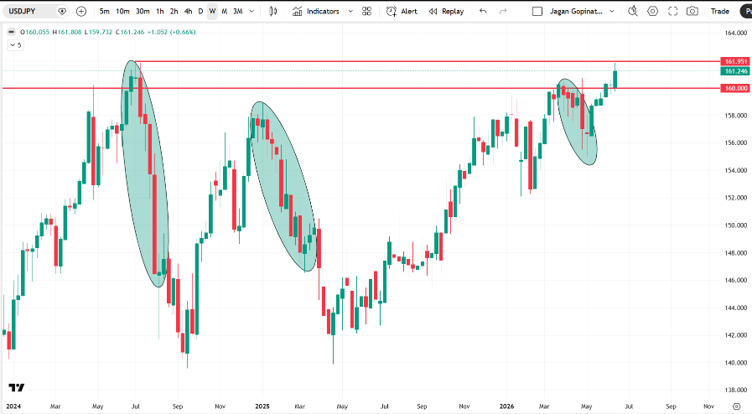Choose the 3M timeframe
The image size is (752, 414).
[x=238, y=11]
